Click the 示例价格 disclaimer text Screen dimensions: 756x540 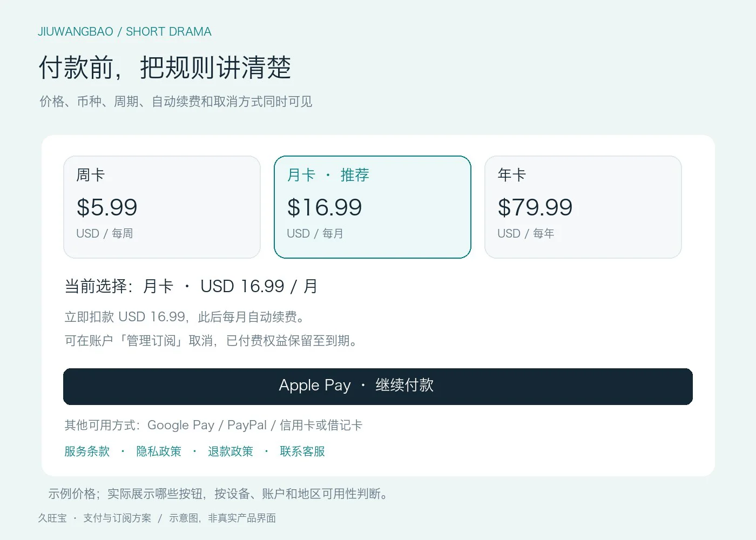tap(219, 494)
